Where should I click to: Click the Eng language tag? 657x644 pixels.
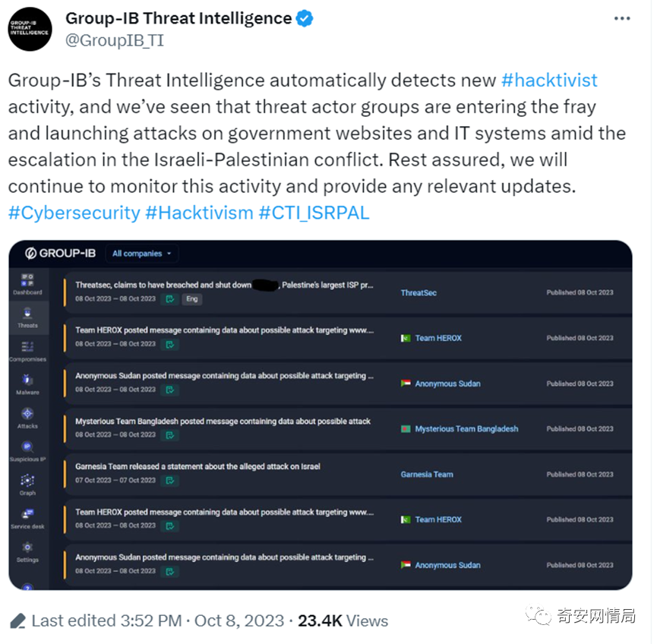[x=192, y=299]
